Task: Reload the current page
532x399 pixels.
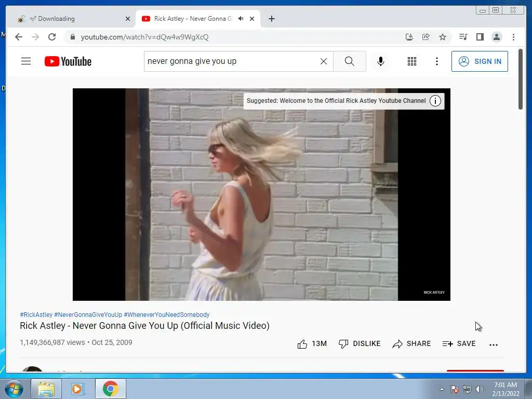Action: tap(52, 37)
